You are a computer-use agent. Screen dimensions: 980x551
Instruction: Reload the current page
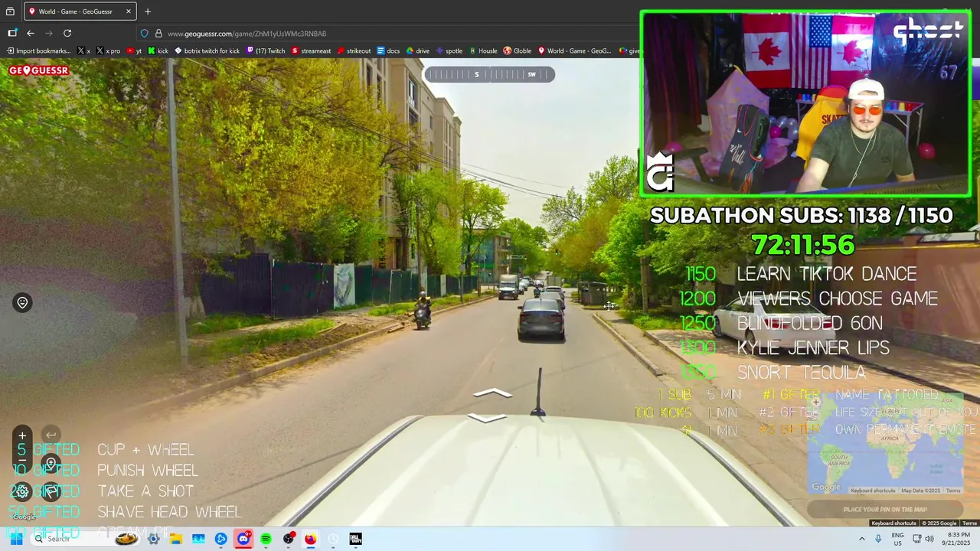point(67,33)
